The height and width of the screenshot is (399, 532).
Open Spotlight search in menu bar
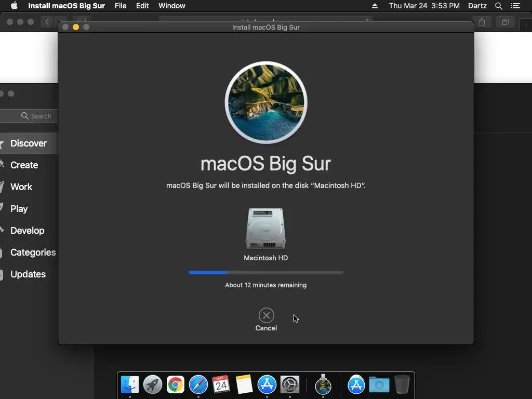498,6
